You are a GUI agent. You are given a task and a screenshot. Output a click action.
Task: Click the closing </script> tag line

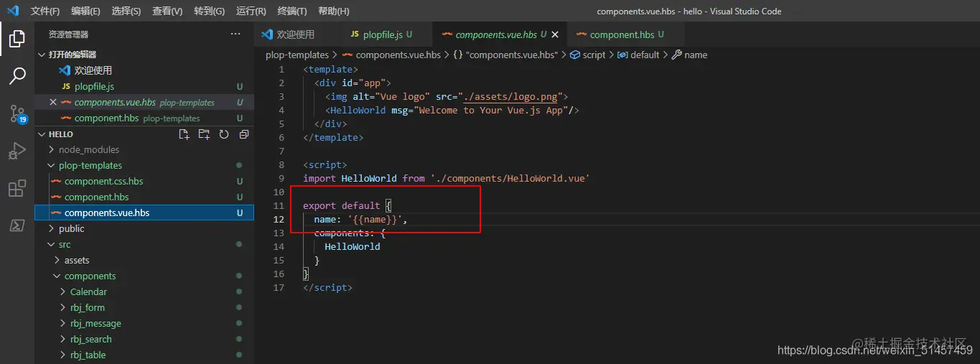[327, 287]
